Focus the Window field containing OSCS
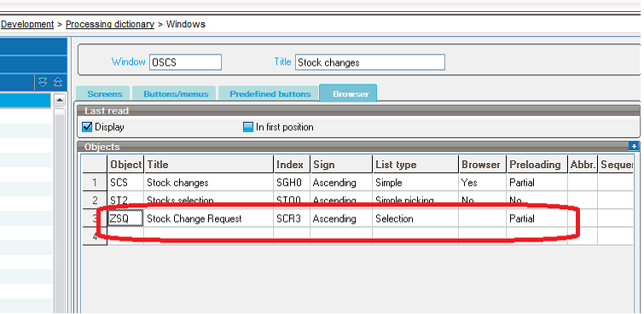Image resolution: width=644 pixels, height=314 pixels. coord(185,62)
